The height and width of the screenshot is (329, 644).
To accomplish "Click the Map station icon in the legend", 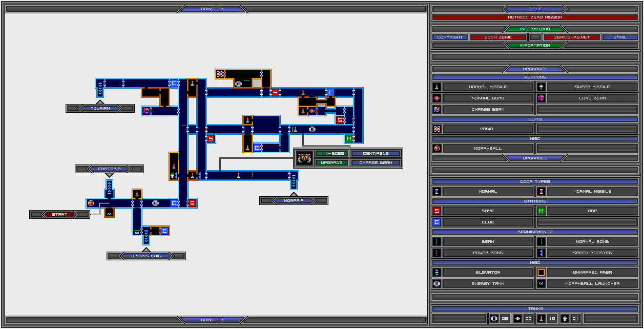I will 541,211.
